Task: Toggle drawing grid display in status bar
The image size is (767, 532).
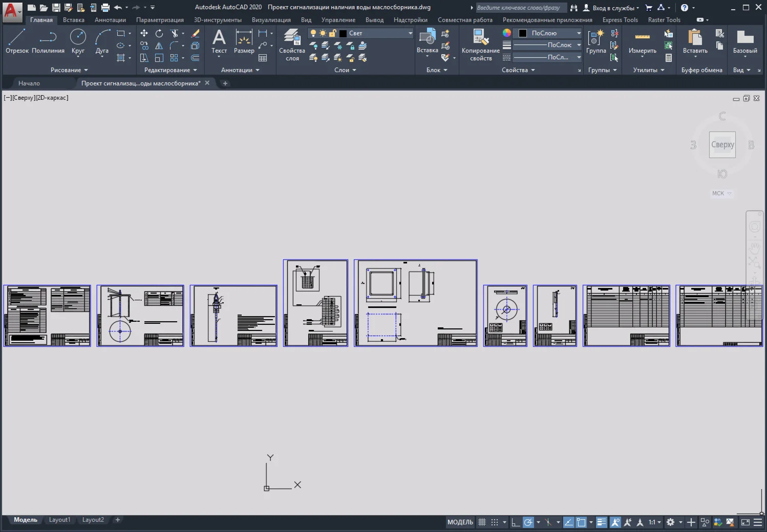Action: (482, 522)
